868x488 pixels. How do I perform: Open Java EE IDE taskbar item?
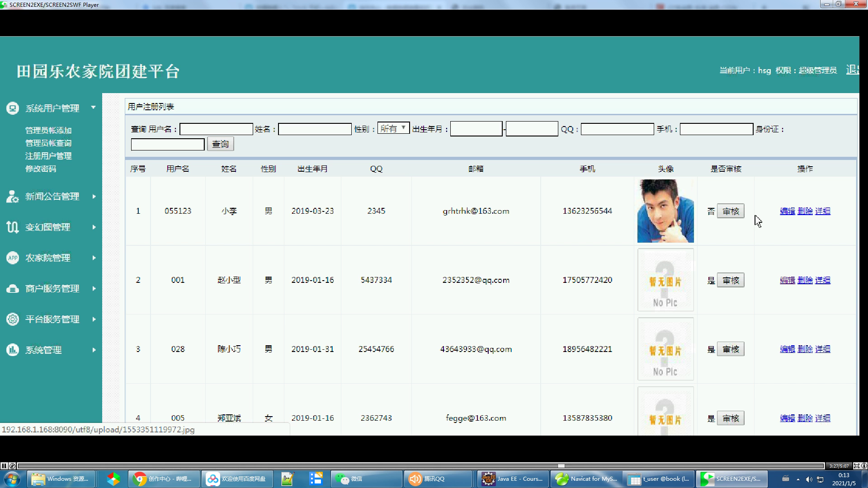(513, 479)
